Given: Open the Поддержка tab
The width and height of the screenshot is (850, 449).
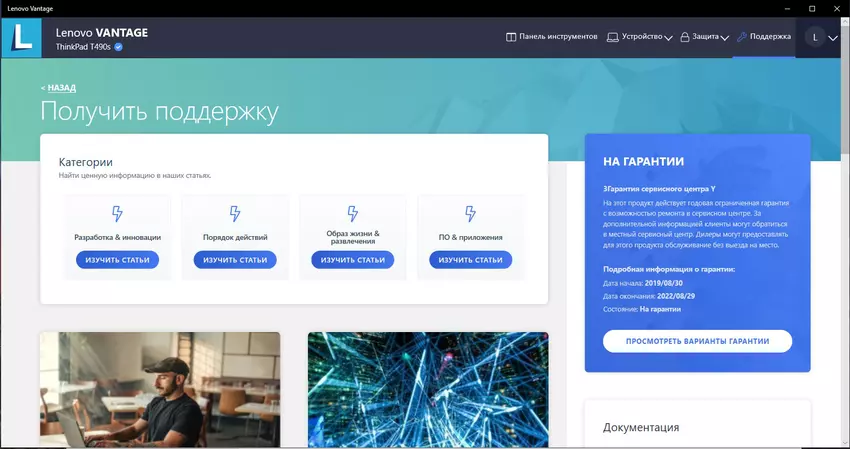Looking at the screenshot, I should click(764, 37).
